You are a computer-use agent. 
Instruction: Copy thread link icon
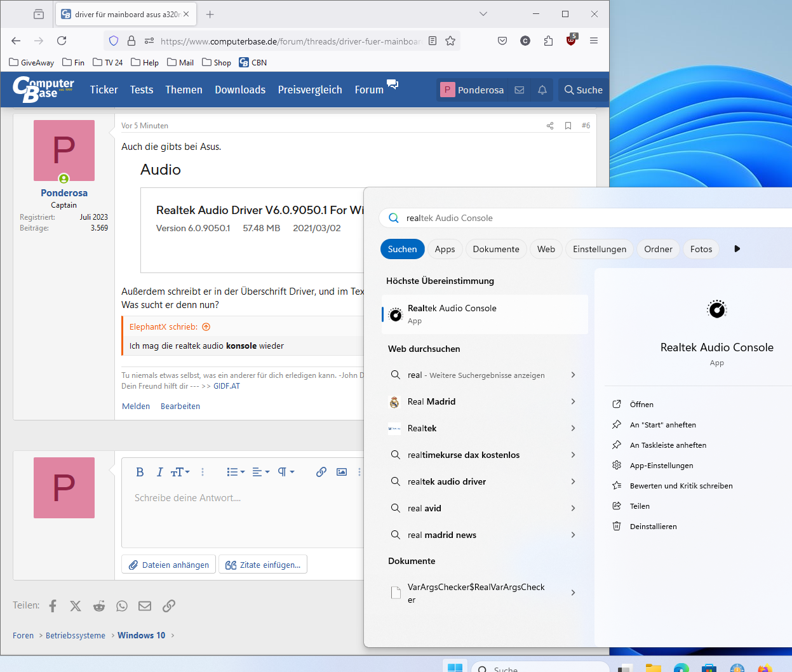[x=168, y=606]
